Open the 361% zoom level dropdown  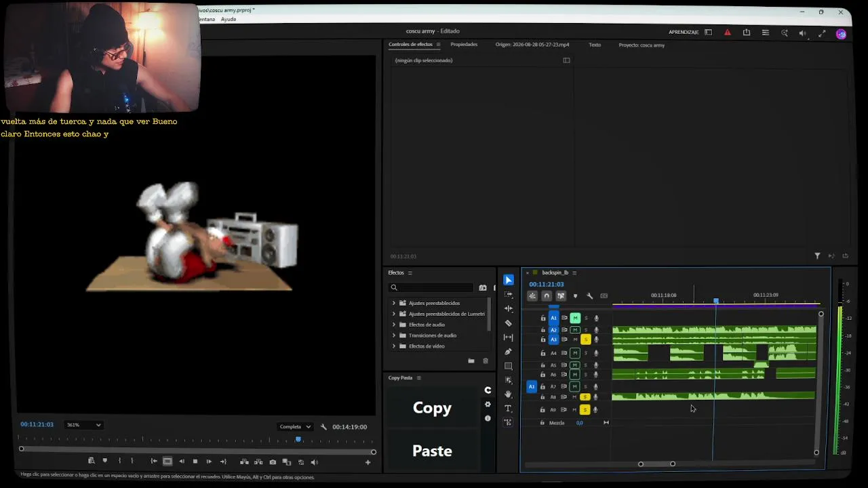[x=83, y=425]
